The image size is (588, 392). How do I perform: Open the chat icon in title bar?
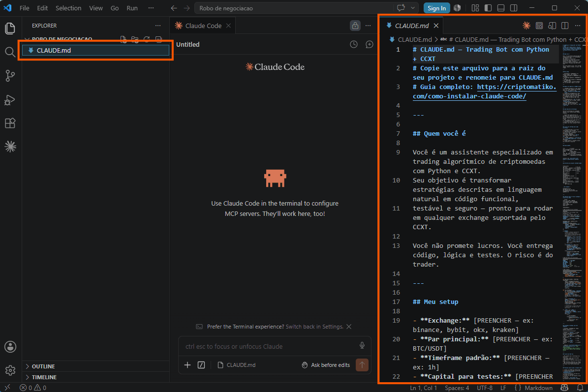point(401,8)
